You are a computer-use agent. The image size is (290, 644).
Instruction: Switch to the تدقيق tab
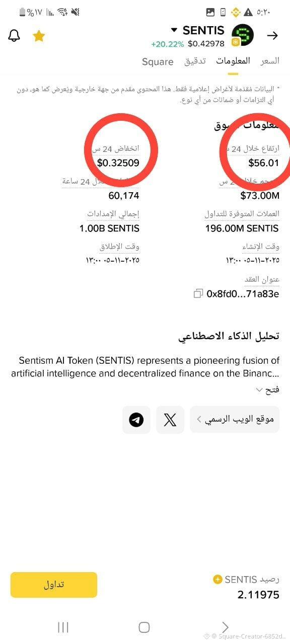point(195,61)
